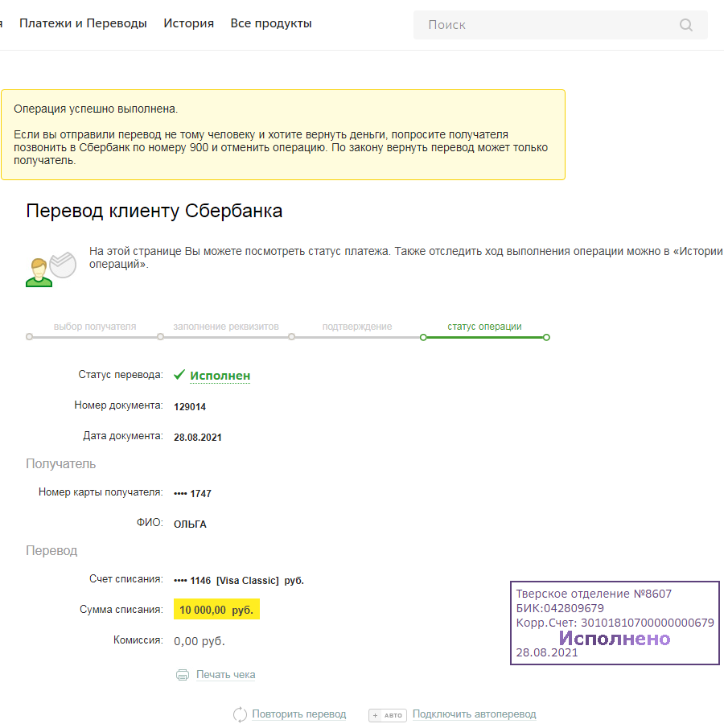
Task: Click debit account 1146 Visa Classic
Action: 239,581
